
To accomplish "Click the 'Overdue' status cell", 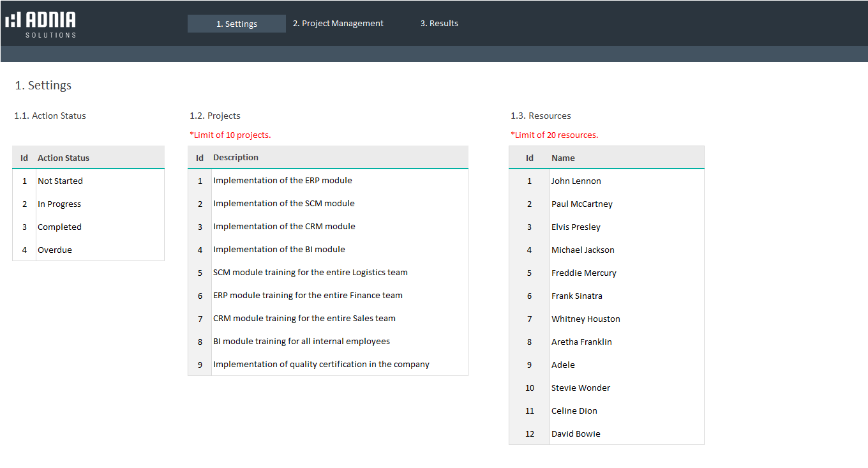I will click(55, 250).
